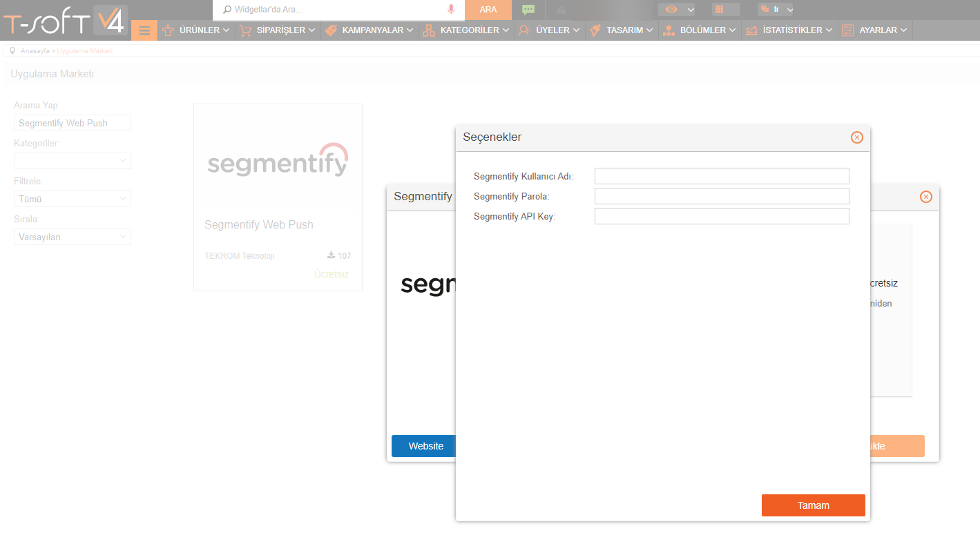
Task: Click the Ücretsiz price label
Action: (332, 274)
